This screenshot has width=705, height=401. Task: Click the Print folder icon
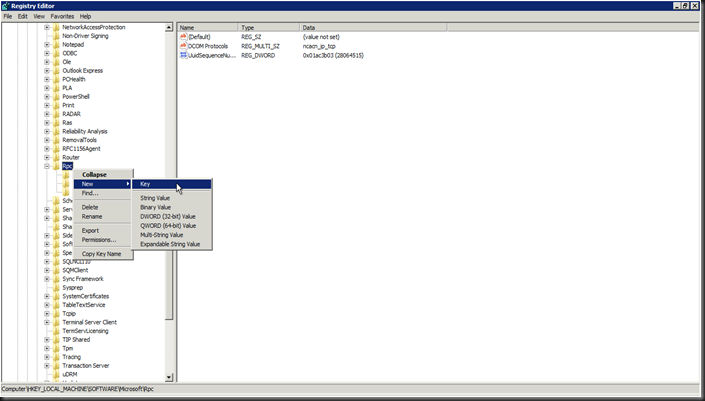pos(56,105)
